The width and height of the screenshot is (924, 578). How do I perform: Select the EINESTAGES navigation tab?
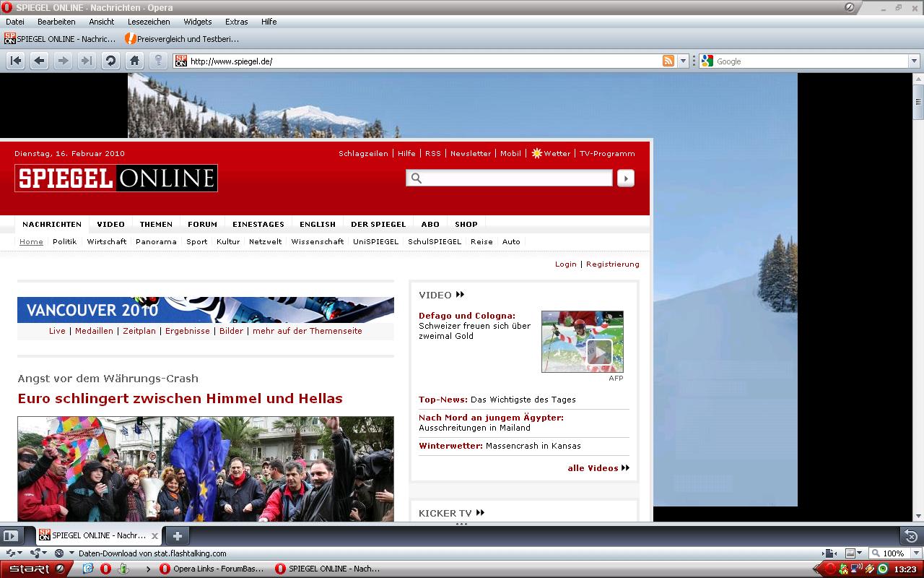click(x=258, y=224)
